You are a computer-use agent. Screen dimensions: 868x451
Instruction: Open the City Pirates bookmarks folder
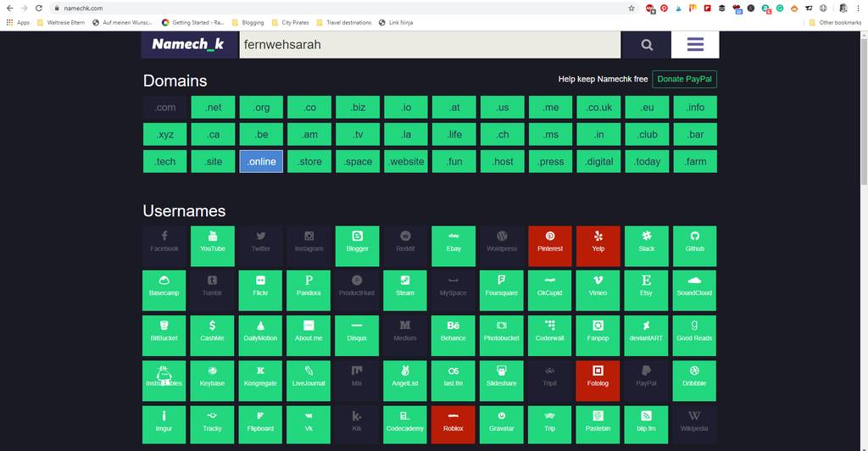[291, 23]
